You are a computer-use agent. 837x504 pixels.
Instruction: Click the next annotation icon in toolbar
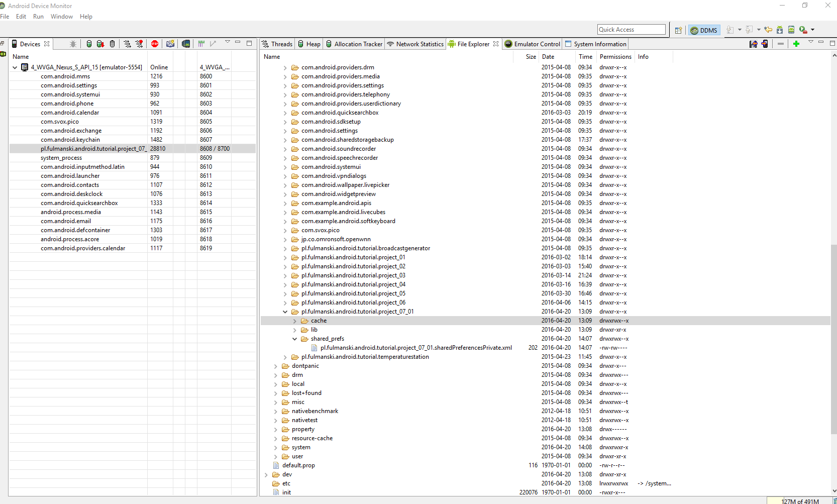[730, 30]
